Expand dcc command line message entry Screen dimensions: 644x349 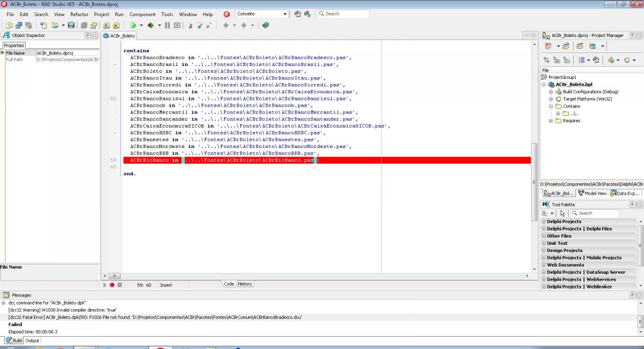point(4,303)
